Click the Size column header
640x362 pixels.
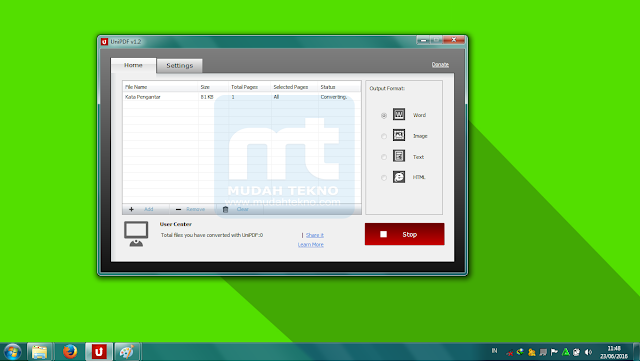pyautogui.click(x=213, y=87)
